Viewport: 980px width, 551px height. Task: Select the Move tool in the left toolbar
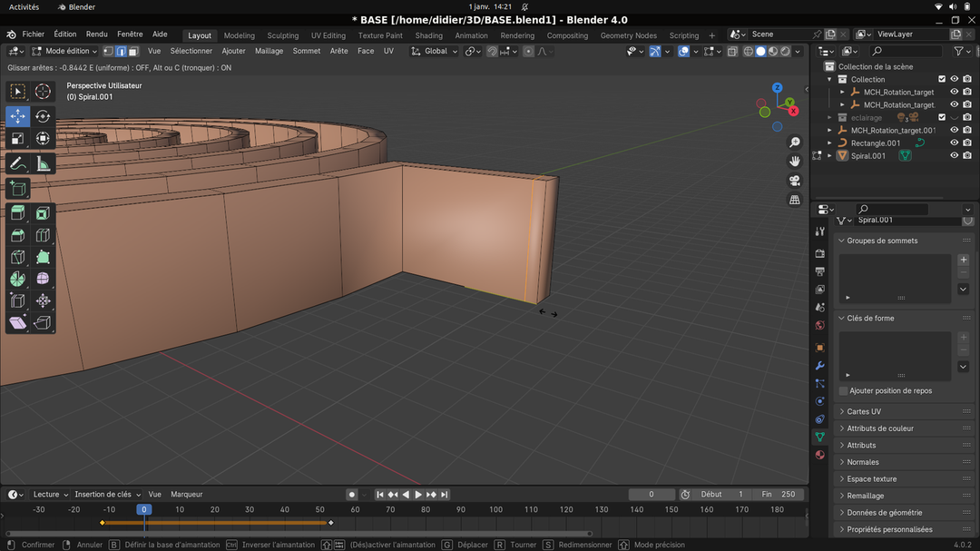(17, 116)
